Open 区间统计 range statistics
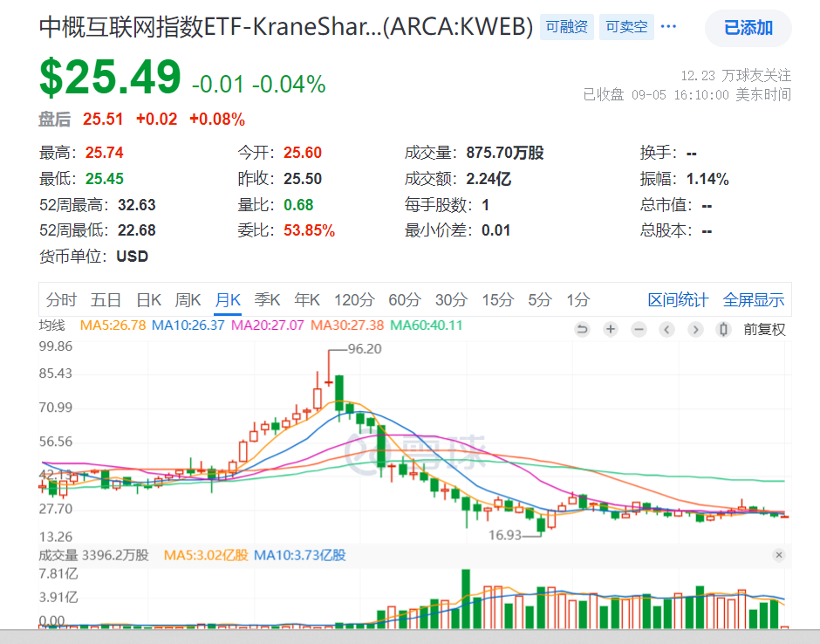 click(x=678, y=300)
